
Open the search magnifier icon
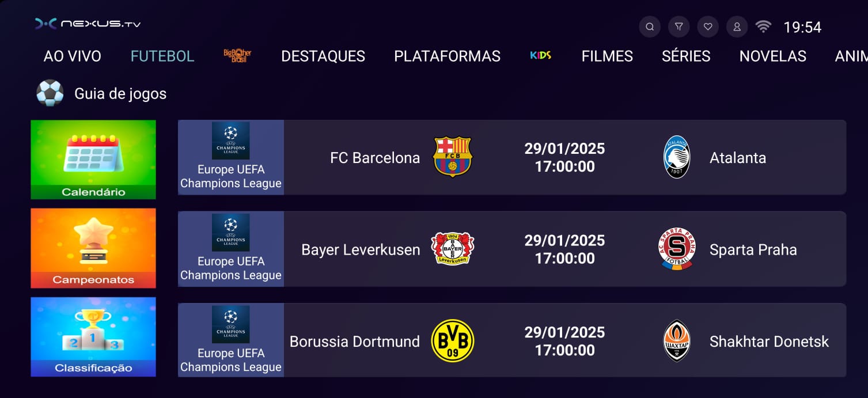[x=650, y=26]
